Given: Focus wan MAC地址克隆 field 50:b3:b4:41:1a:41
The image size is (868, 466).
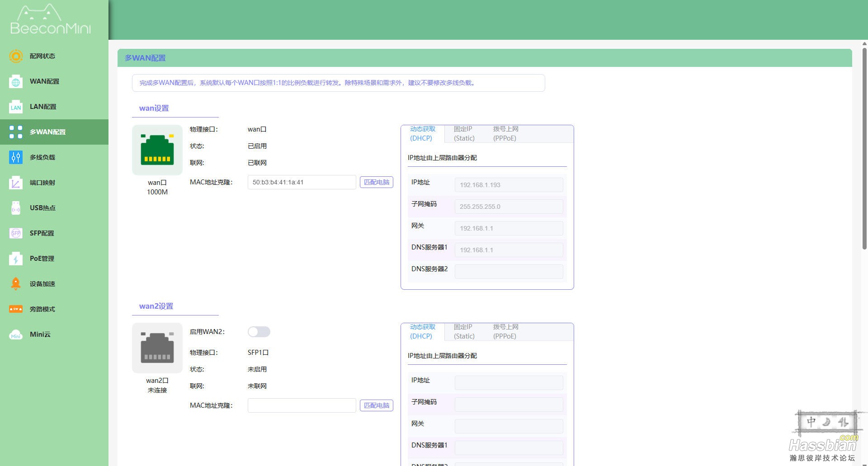Looking at the screenshot, I should [302, 182].
